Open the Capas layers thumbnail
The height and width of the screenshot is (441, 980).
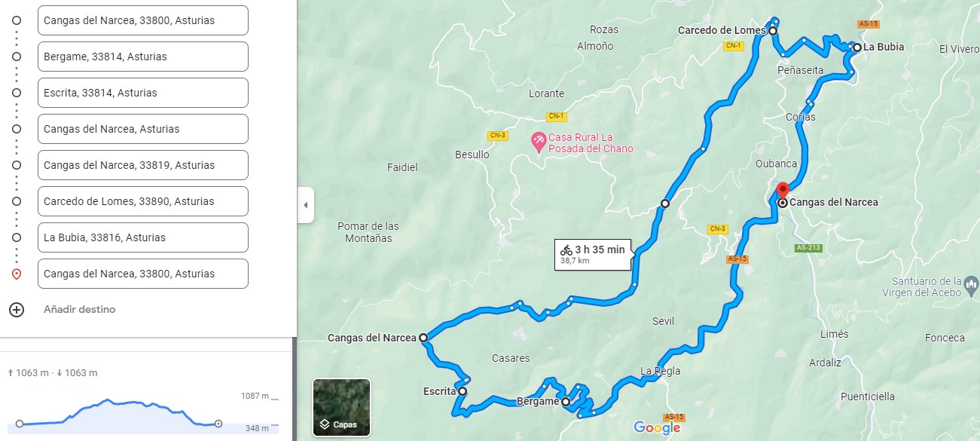341,408
